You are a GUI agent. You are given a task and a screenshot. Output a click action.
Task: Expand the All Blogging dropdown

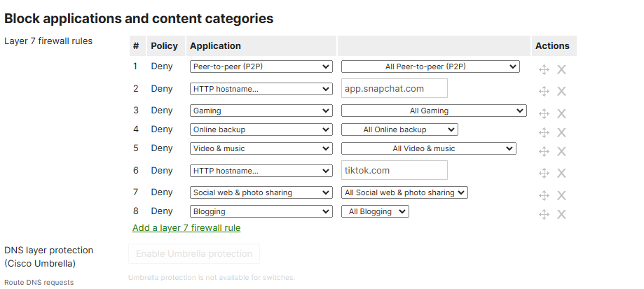(x=375, y=211)
